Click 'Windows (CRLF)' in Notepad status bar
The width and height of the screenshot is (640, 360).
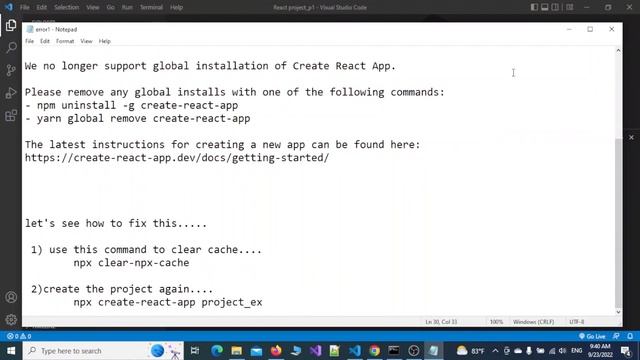pyautogui.click(x=533, y=322)
